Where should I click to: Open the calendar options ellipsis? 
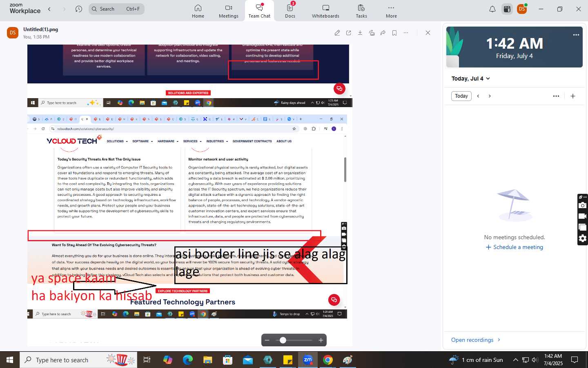[556, 96]
